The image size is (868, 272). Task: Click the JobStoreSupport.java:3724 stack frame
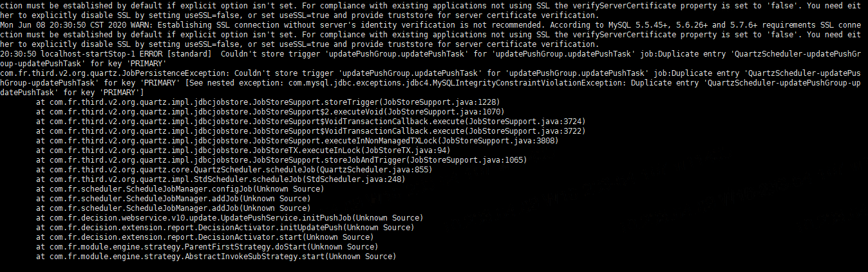tap(311, 121)
